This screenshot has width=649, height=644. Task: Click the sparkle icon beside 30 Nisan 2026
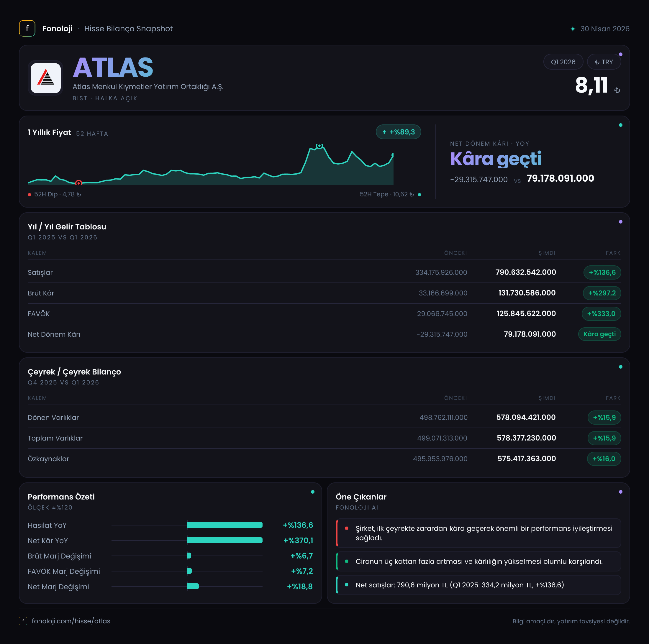(x=573, y=29)
